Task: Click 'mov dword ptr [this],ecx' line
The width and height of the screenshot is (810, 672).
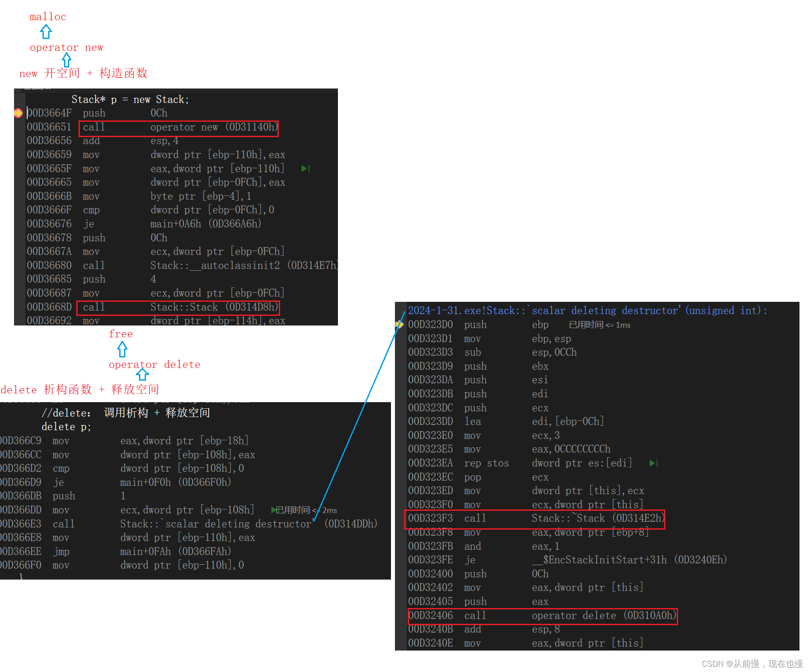Action: coord(526,491)
